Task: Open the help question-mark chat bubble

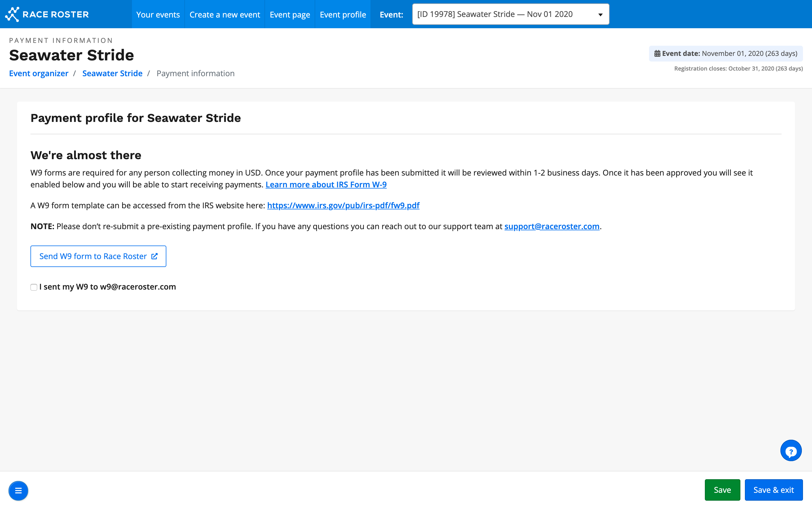Action: (791, 450)
